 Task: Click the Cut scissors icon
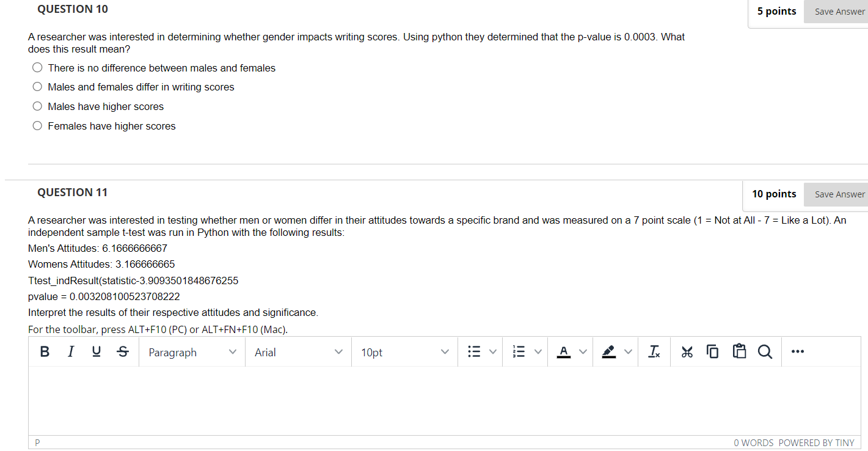(687, 351)
